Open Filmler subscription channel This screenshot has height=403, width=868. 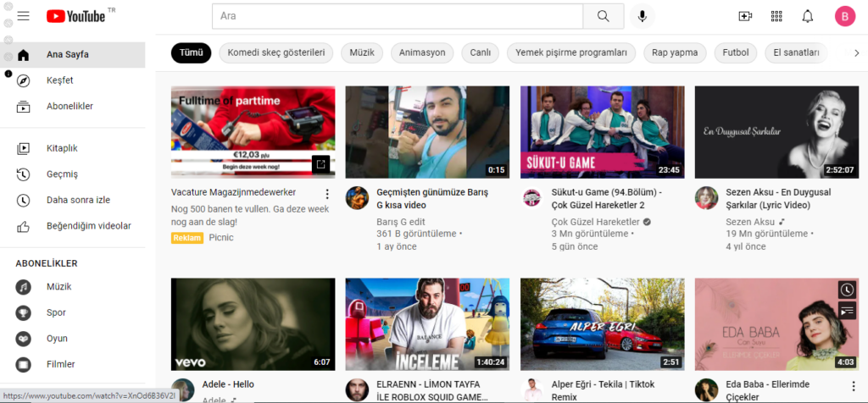click(73, 364)
